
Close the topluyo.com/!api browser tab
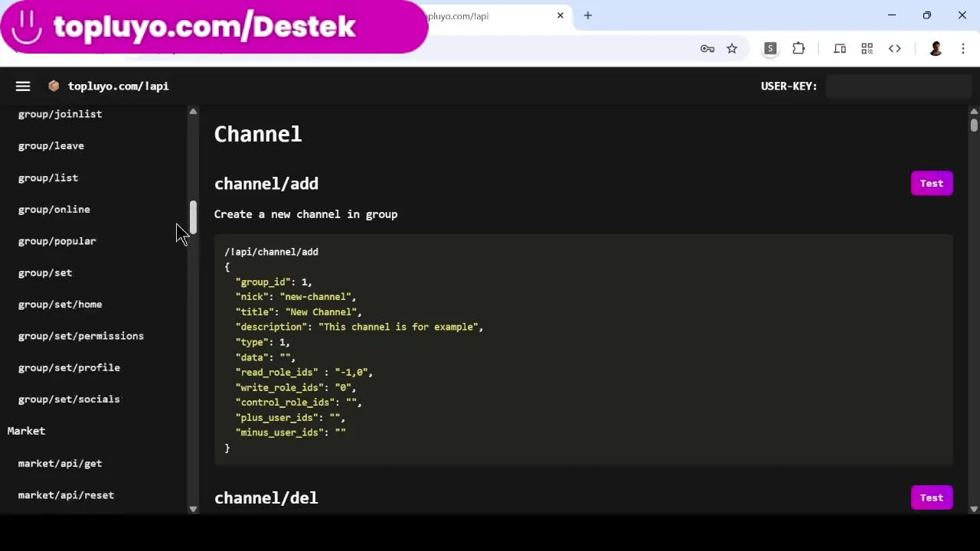[x=560, y=15]
